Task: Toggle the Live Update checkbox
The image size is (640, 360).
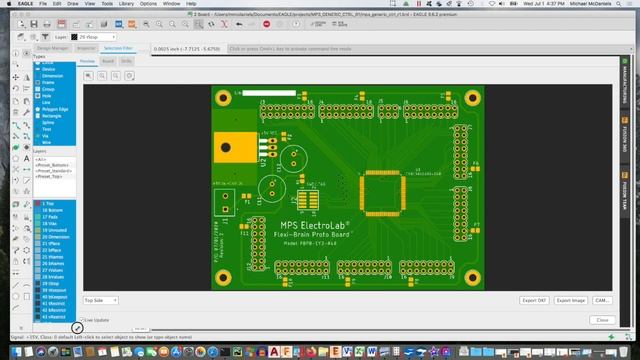Action: (82, 320)
